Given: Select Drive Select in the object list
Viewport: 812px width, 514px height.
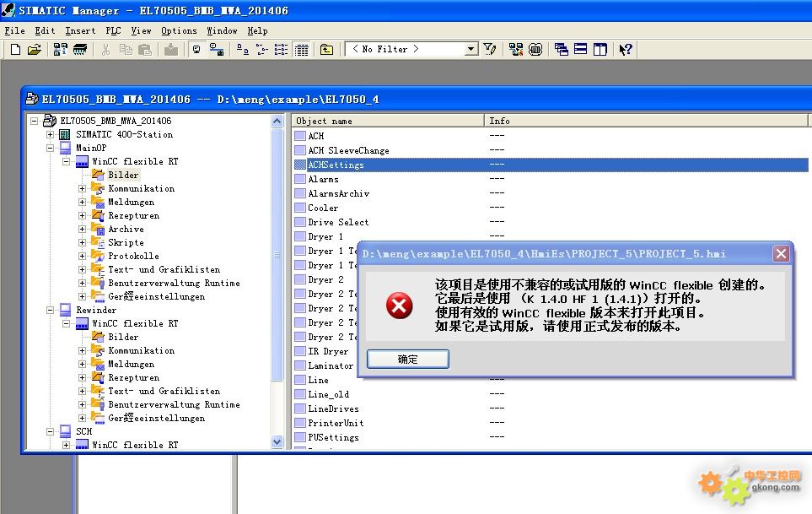Looking at the screenshot, I should (x=338, y=222).
